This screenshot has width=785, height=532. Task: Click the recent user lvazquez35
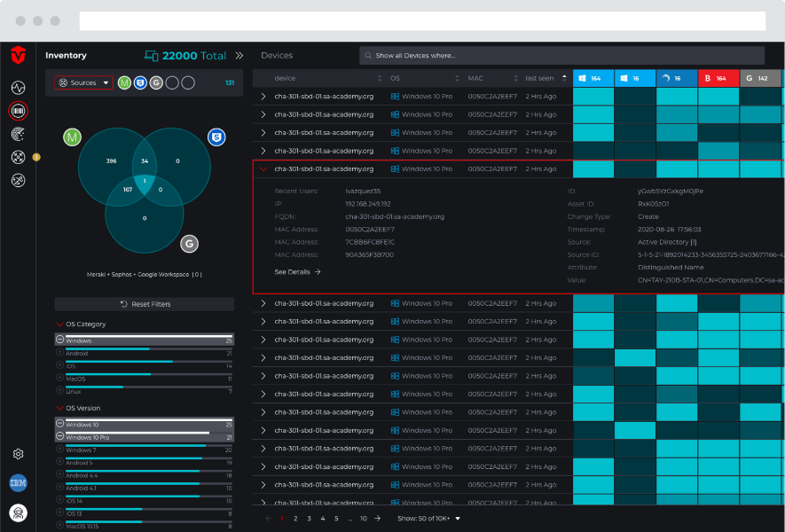point(363,192)
